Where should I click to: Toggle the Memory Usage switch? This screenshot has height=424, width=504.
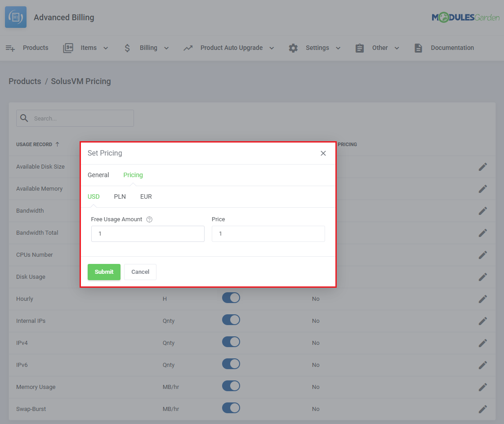(x=231, y=386)
